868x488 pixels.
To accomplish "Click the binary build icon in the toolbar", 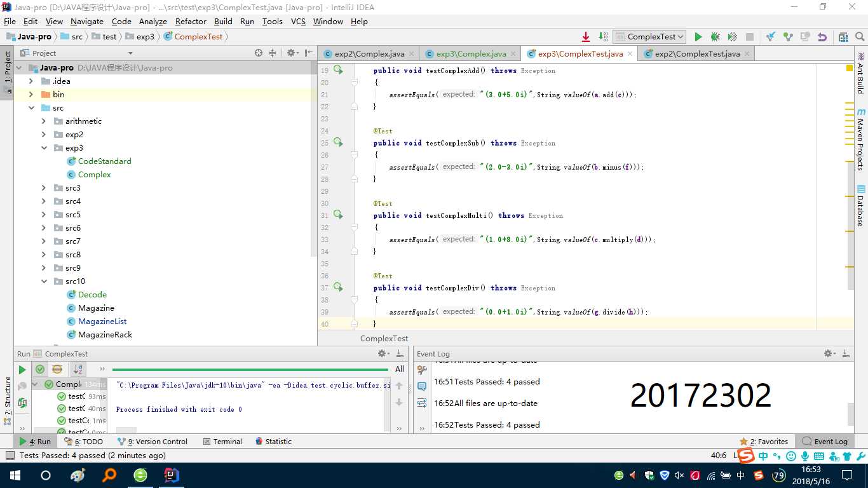I will click(603, 37).
